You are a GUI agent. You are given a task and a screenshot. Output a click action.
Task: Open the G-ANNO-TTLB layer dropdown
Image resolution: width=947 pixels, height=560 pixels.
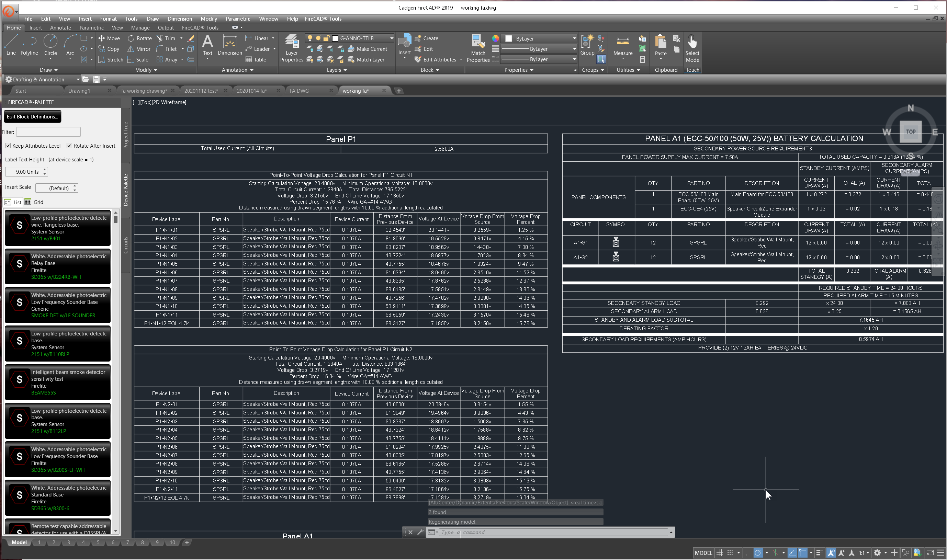click(392, 38)
